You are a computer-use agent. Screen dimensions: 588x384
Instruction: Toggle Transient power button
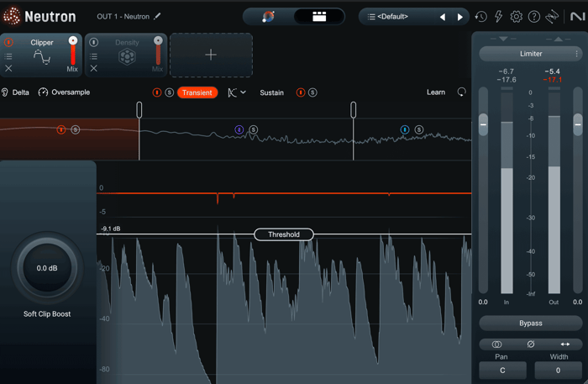click(x=157, y=92)
